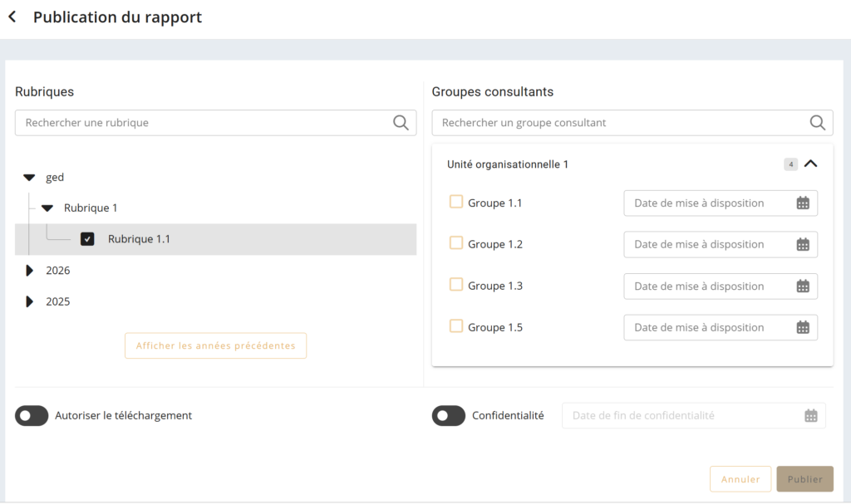Check the Groupe 1.1 checkbox
The width and height of the screenshot is (851, 504).
click(456, 202)
